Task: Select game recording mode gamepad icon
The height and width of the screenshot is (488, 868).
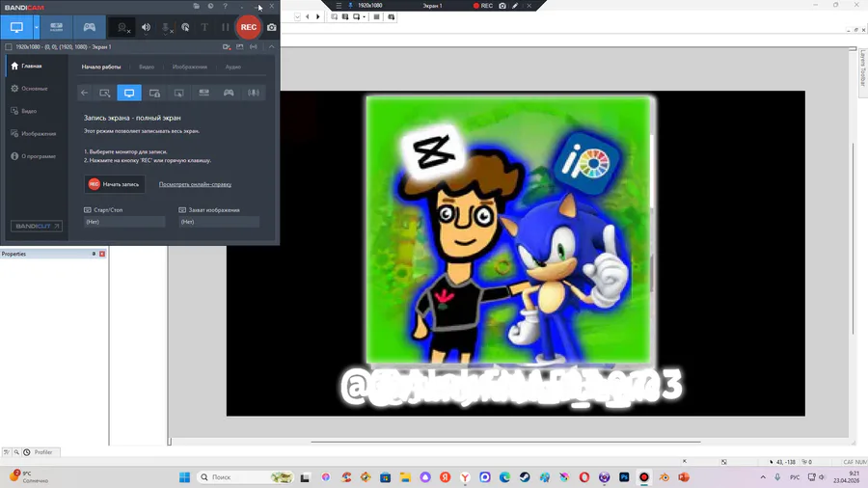Action: coord(89,27)
